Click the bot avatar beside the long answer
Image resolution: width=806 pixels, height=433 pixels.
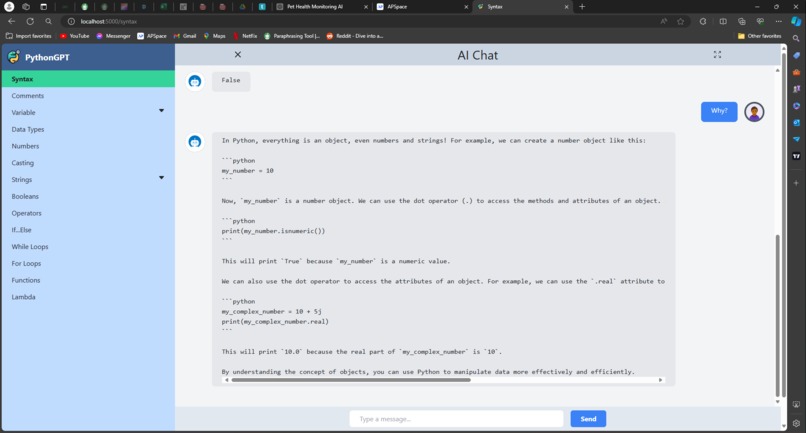(x=195, y=141)
